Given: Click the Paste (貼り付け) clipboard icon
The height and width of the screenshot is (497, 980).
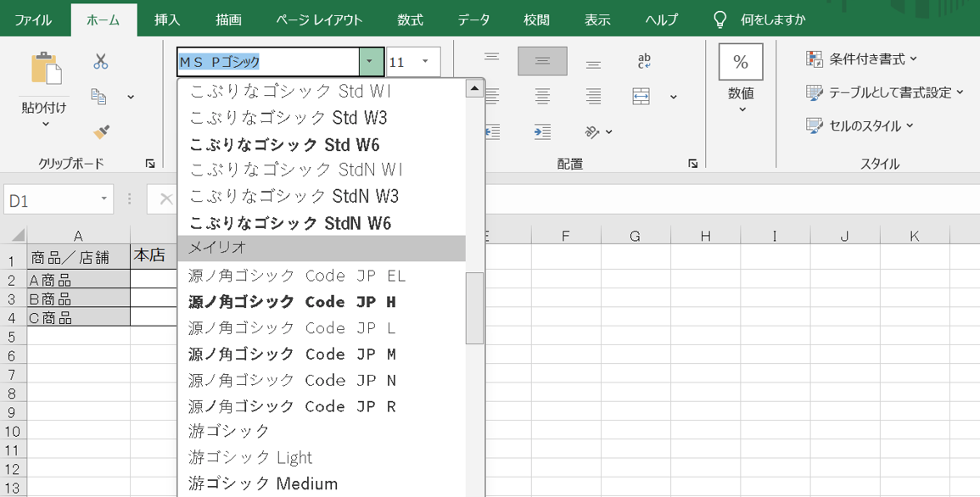Looking at the screenshot, I should pyautogui.click(x=46, y=69).
